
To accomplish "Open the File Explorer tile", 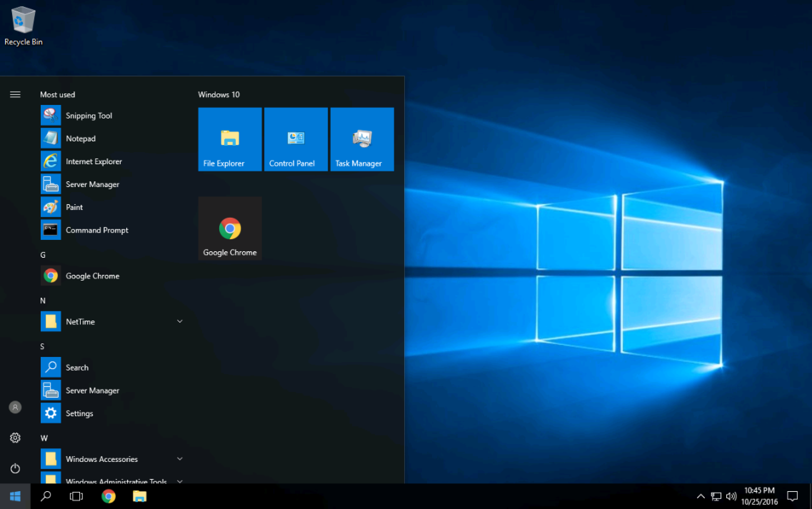I will [x=230, y=139].
